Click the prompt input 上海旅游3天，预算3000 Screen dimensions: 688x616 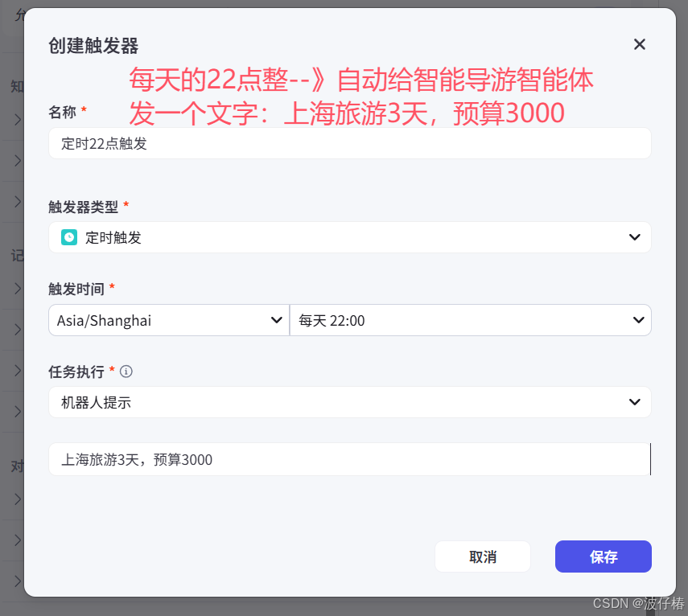350,458
